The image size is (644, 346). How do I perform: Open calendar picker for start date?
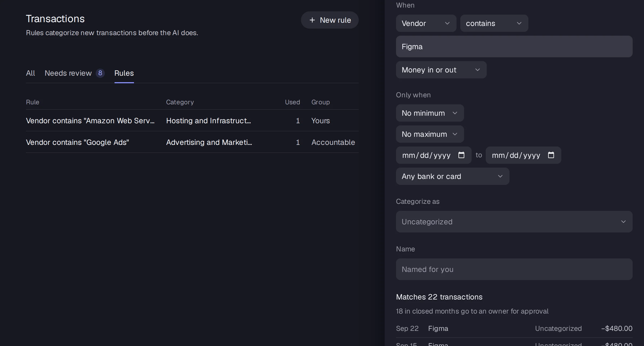click(x=461, y=155)
